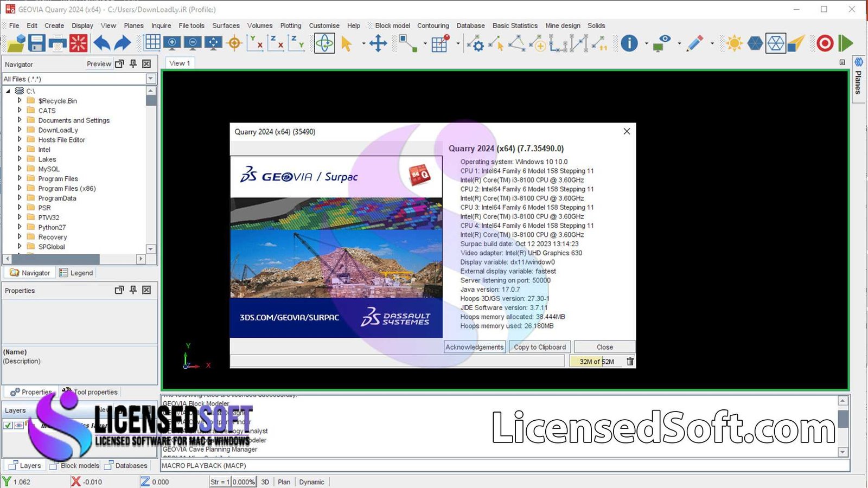Open dropdown arrow next to pencil icon
The height and width of the screenshot is (488, 868).
[x=712, y=44]
